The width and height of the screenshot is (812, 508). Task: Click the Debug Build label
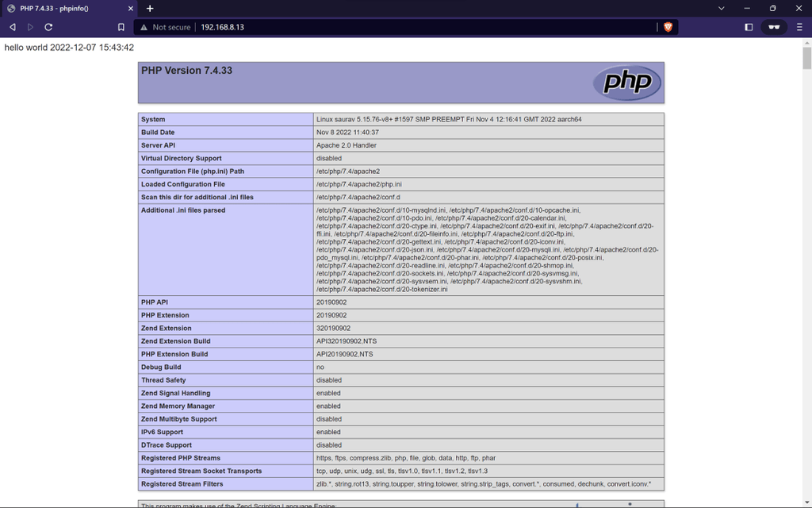pos(161,367)
